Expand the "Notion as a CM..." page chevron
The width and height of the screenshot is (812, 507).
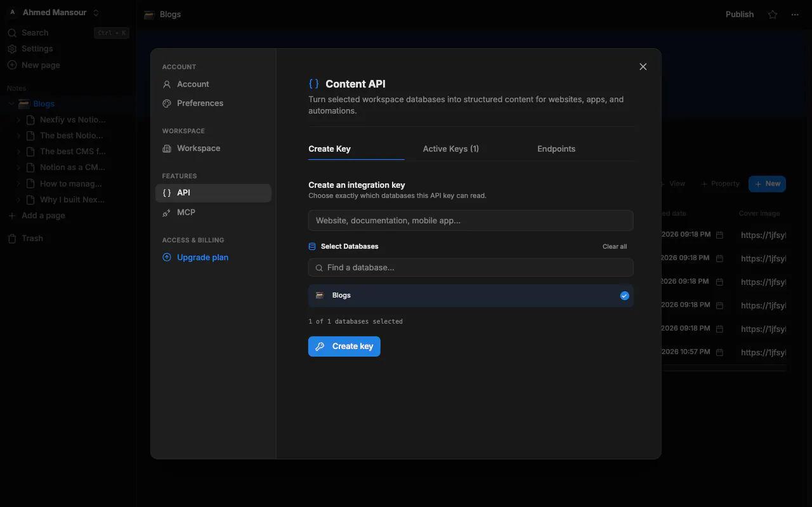(18, 168)
